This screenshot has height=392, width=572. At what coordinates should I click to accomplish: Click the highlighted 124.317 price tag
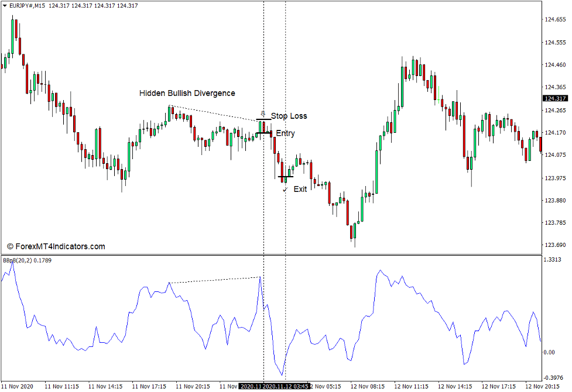(554, 98)
